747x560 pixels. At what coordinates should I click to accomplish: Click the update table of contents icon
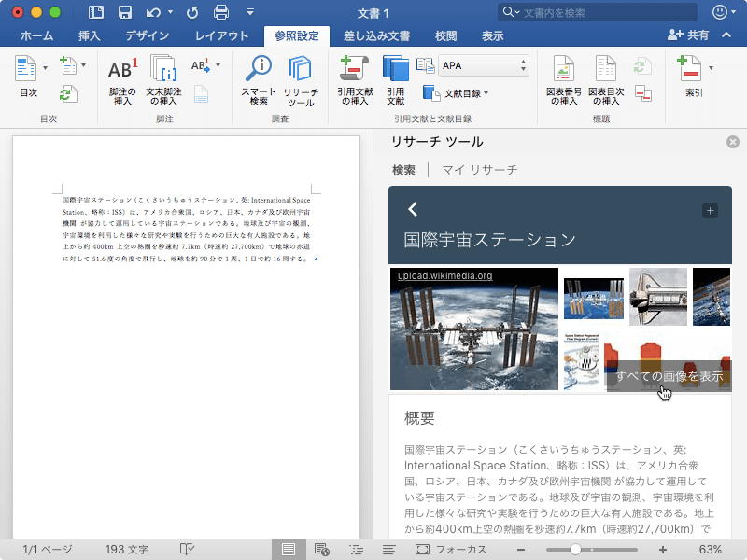point(67,94)
